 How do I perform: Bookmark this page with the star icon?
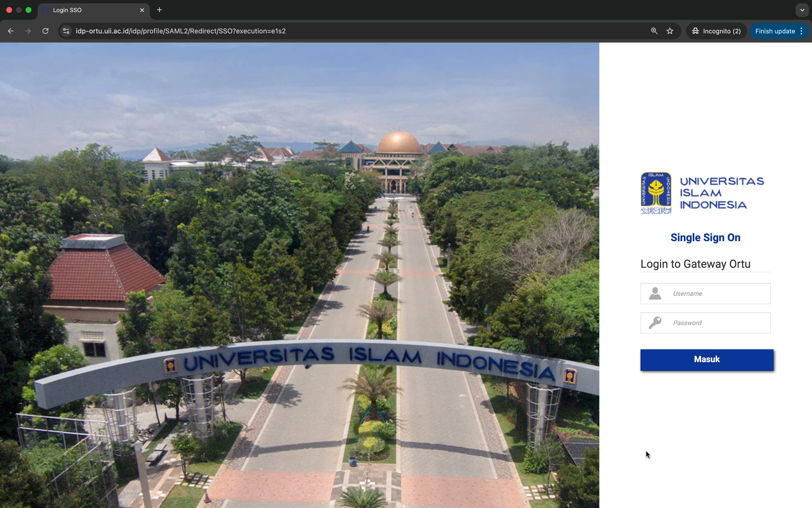pyautogui.click(x=670, y=31)
